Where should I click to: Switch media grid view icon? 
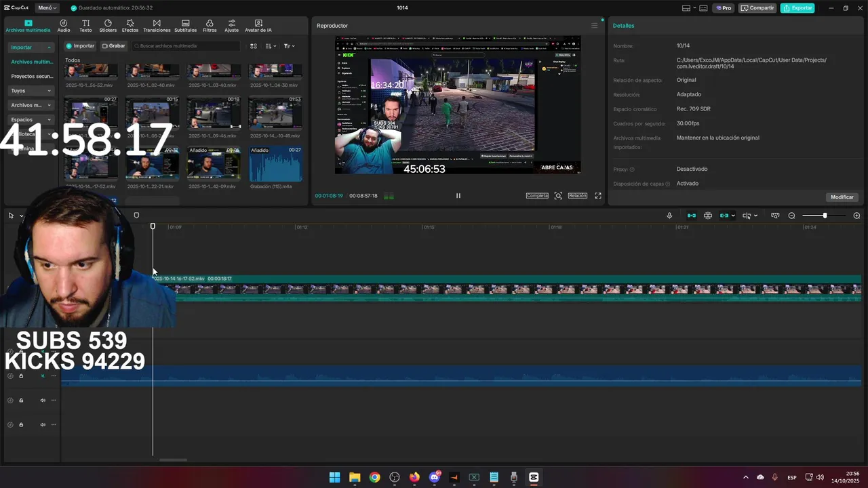254,46
